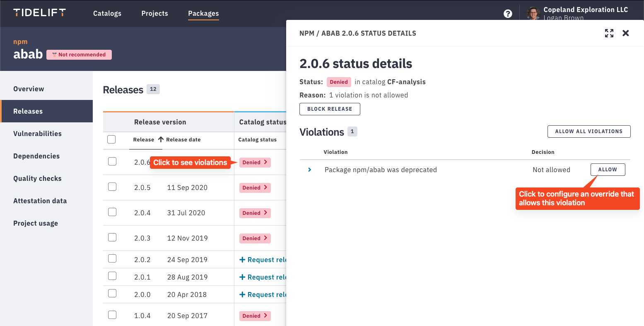The image size is (644, 326).
Task: Open Packages in top navigation
Action: click(x=203, y=13)
